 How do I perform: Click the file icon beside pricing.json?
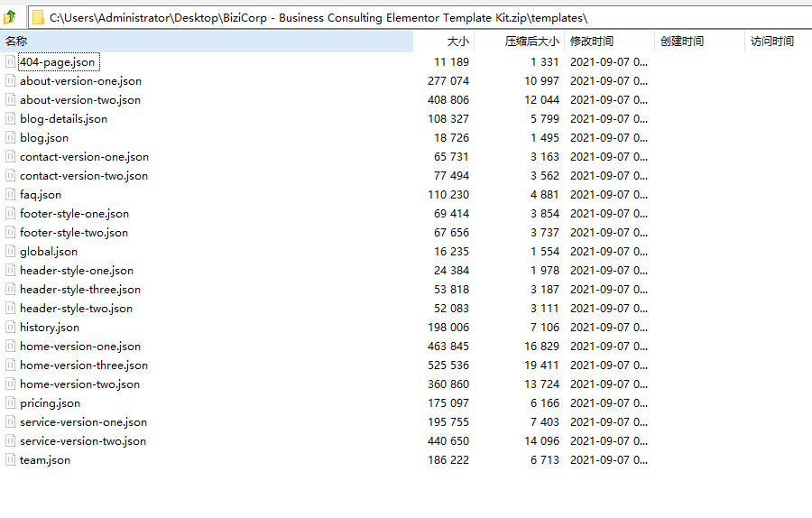(10, 403)
